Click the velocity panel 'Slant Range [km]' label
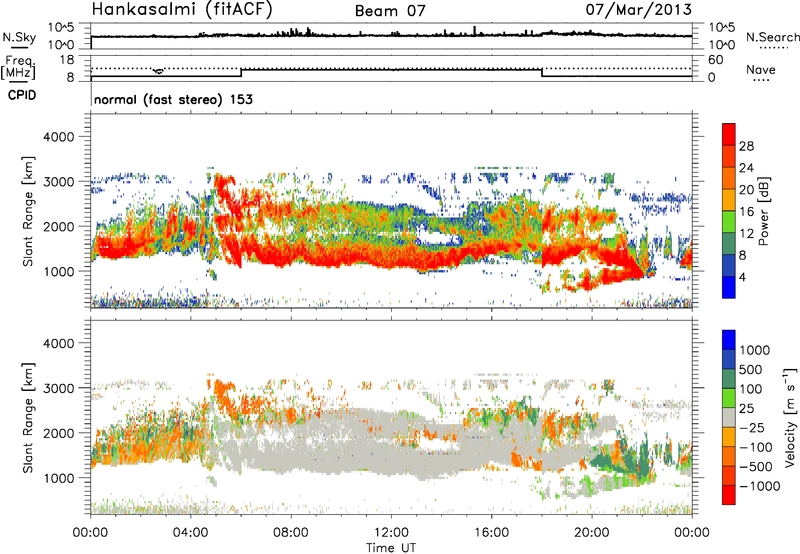Viewport: 800px width, 554px height. coord(28,418)
